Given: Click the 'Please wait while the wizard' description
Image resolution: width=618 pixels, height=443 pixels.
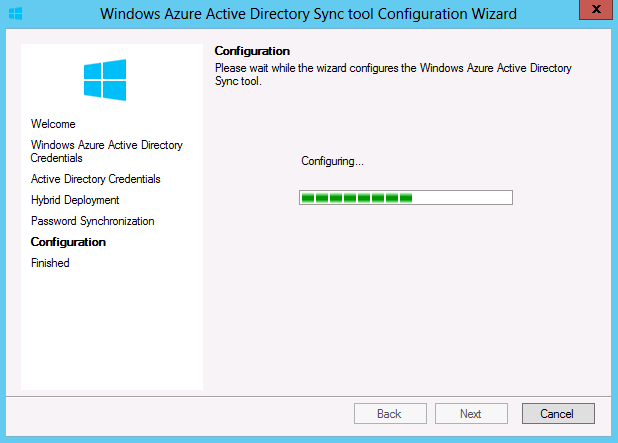Looking at the screenshot, I should 393,74.
